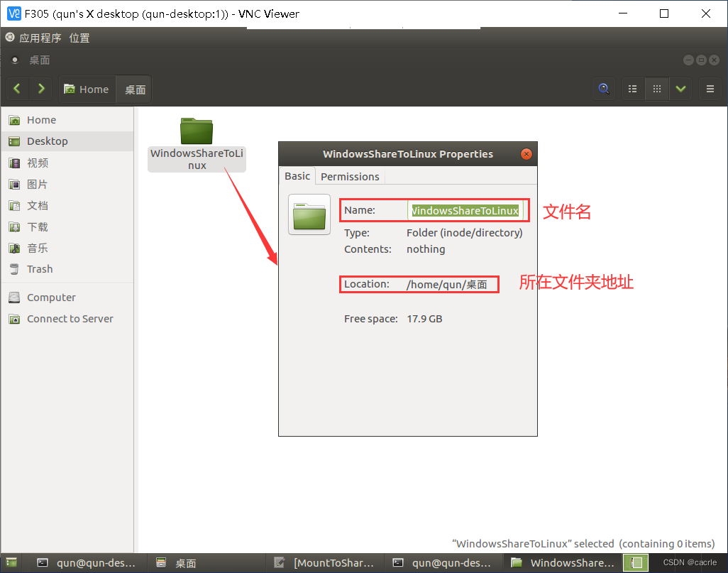
Task: Click the back navigation arrow
Action: coord(16,88)
